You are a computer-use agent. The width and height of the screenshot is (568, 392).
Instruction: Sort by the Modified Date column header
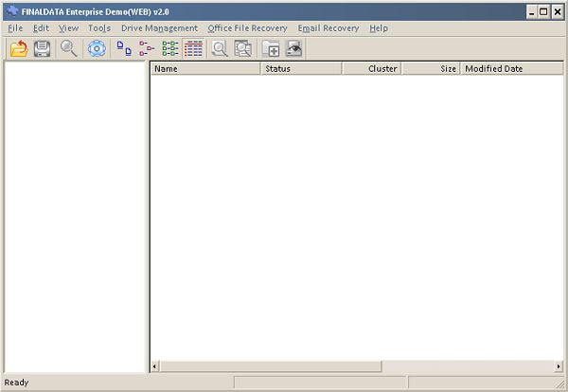click(x=512, y=68)
